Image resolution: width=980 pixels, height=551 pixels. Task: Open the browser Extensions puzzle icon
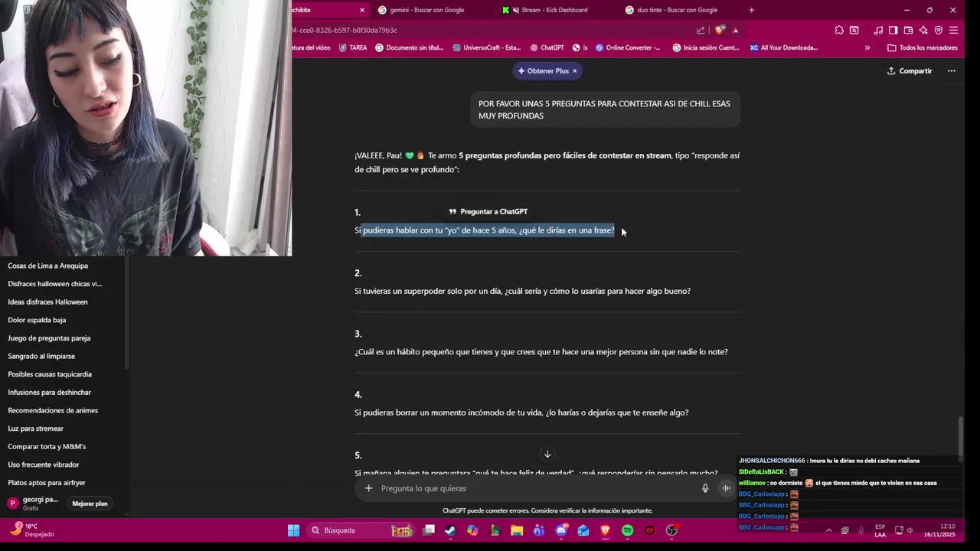839,31
